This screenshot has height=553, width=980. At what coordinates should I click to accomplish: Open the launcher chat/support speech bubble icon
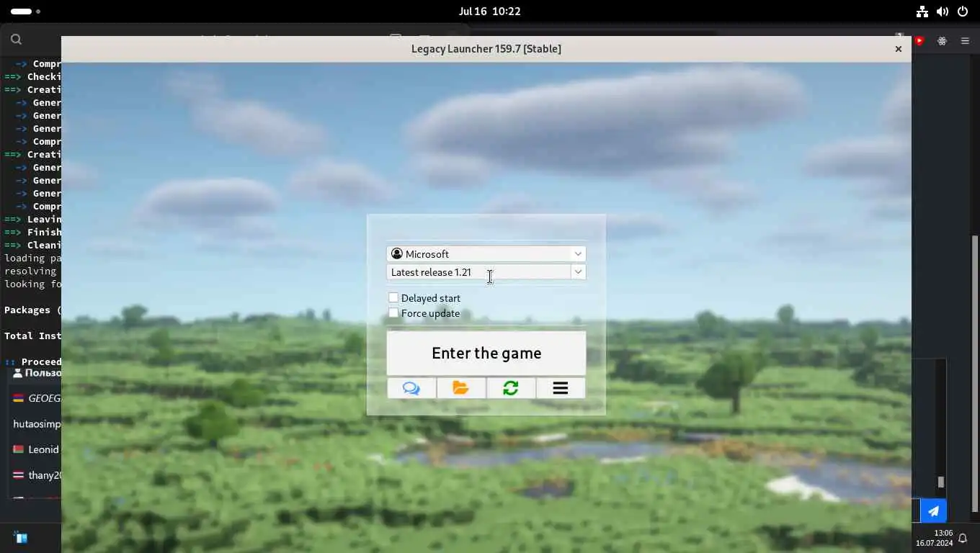click(411, 388)
